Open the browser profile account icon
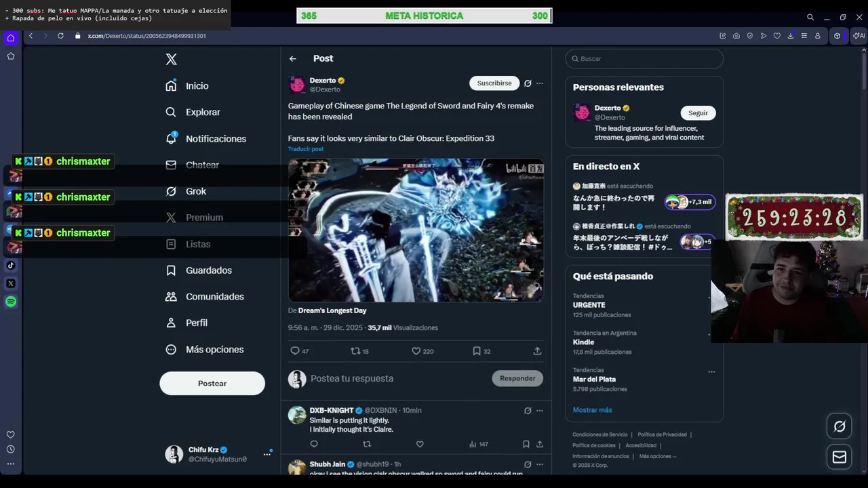 pyautogui.click(x=818, y=36)
